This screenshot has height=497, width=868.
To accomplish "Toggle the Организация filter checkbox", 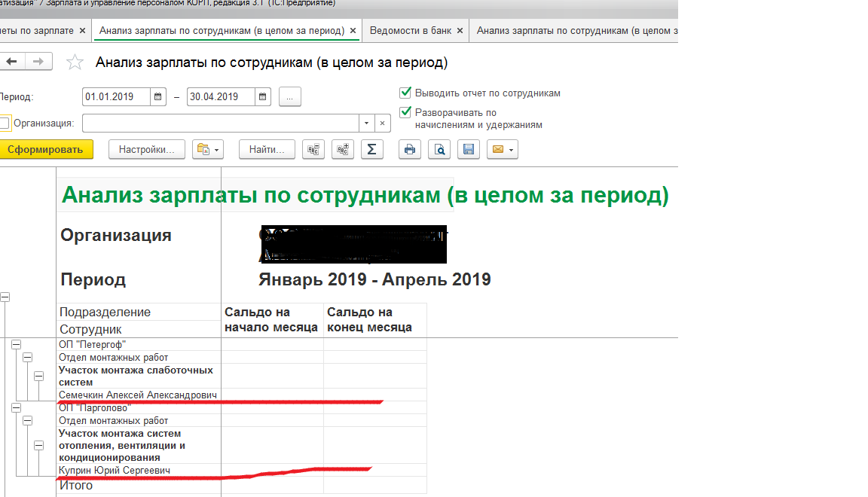I will 5,123.
